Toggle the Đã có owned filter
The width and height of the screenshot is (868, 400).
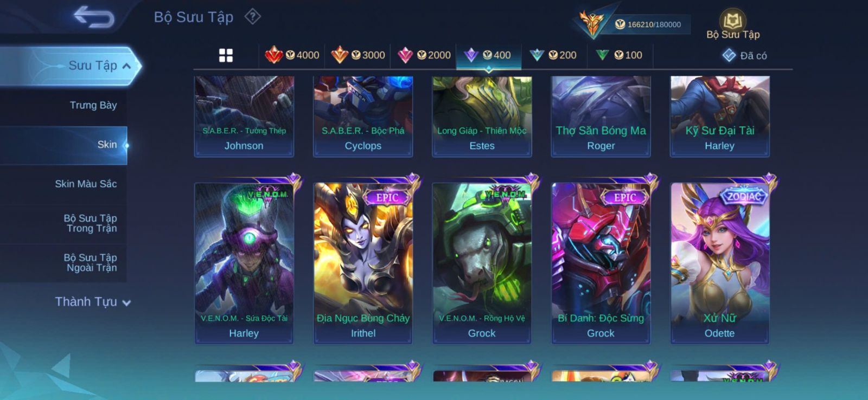(744, 55)
